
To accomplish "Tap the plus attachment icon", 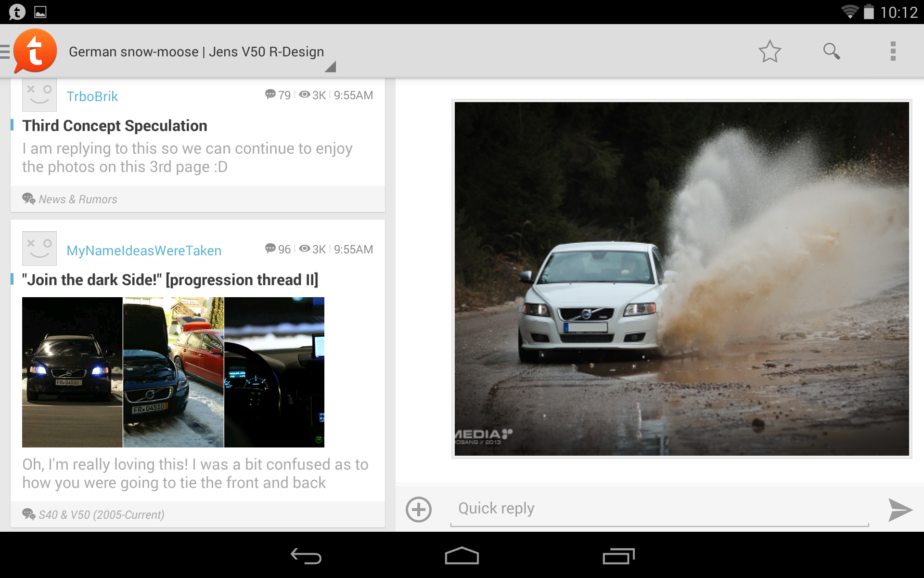I will (x=418, y=510).
